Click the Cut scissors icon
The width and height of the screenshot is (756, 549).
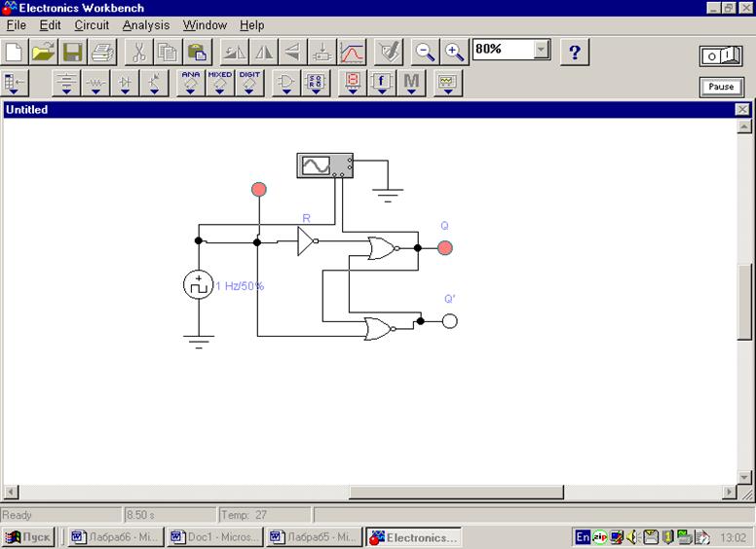point(139,52)
